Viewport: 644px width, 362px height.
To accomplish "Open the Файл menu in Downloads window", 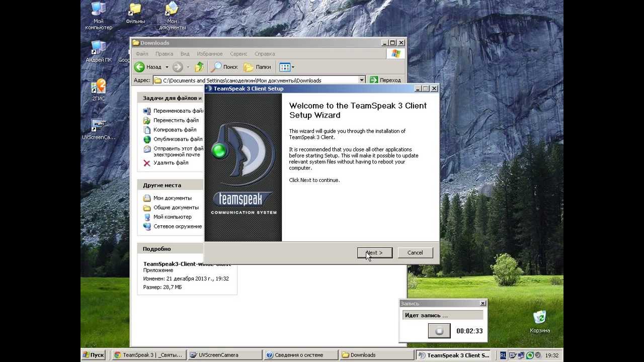I will 142,54.
